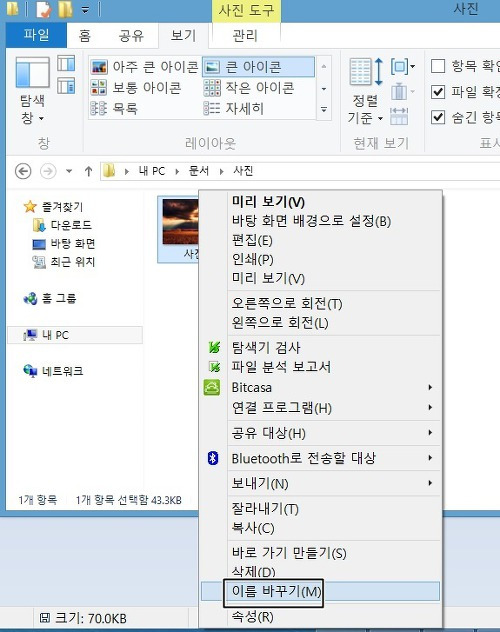Switch to the 홈 tab
The image size is (500, 632).
(85, 35)
